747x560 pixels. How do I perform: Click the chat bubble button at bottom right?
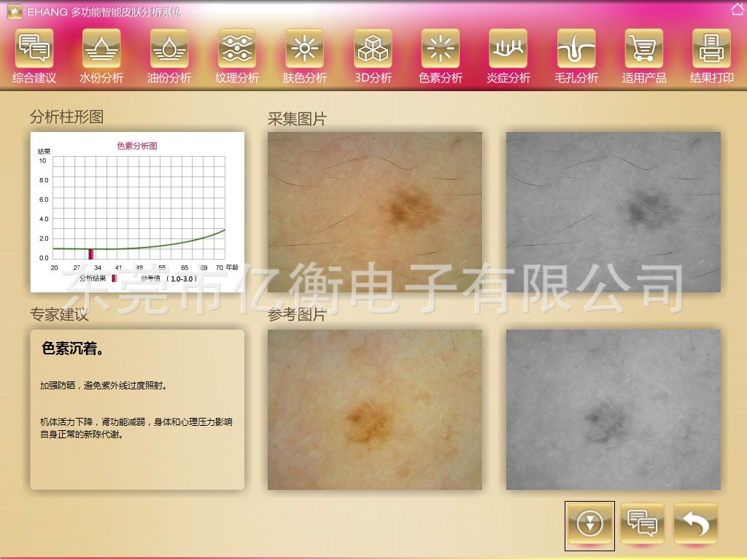click(x=642, y=524)
